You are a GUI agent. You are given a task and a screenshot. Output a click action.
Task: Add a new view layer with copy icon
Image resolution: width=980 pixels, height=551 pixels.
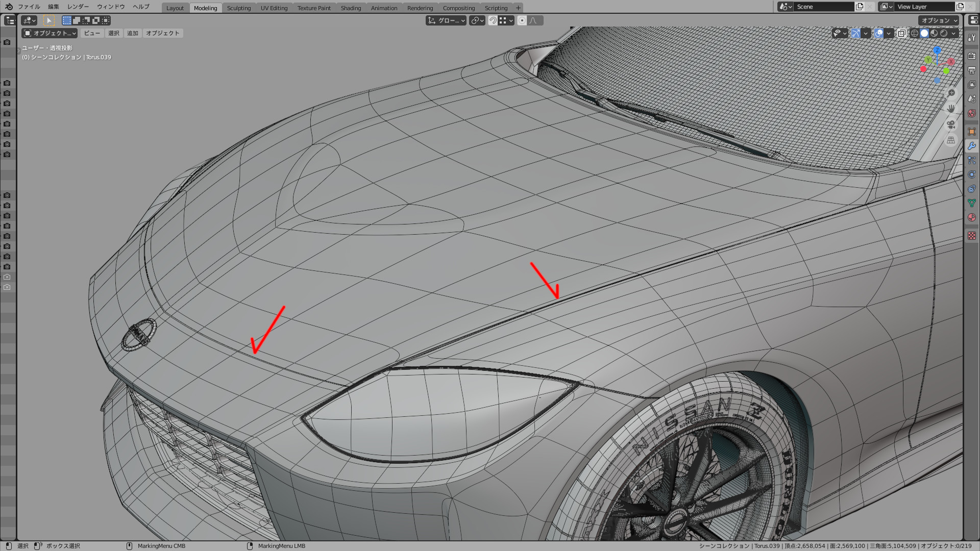point(960,7)
